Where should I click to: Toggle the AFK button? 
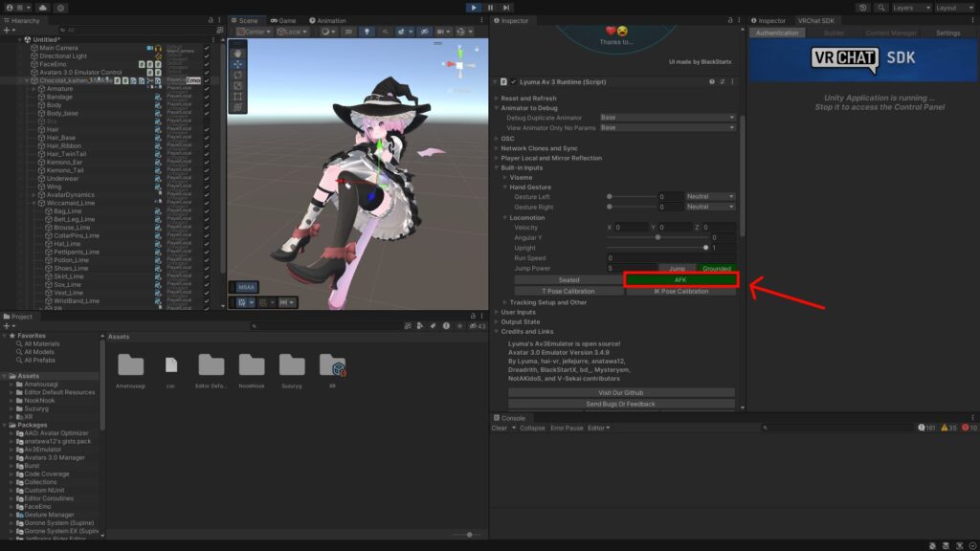point(680,280)
